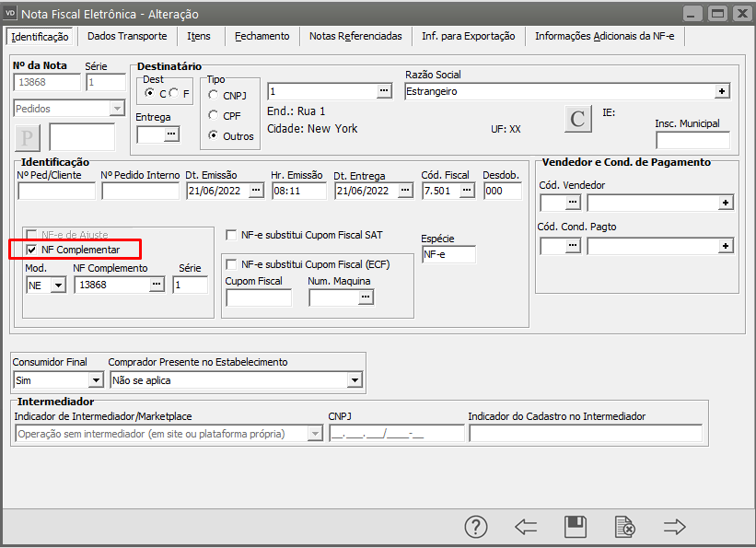Open lookup button for Cód. Fiscal

click(467, 191)
